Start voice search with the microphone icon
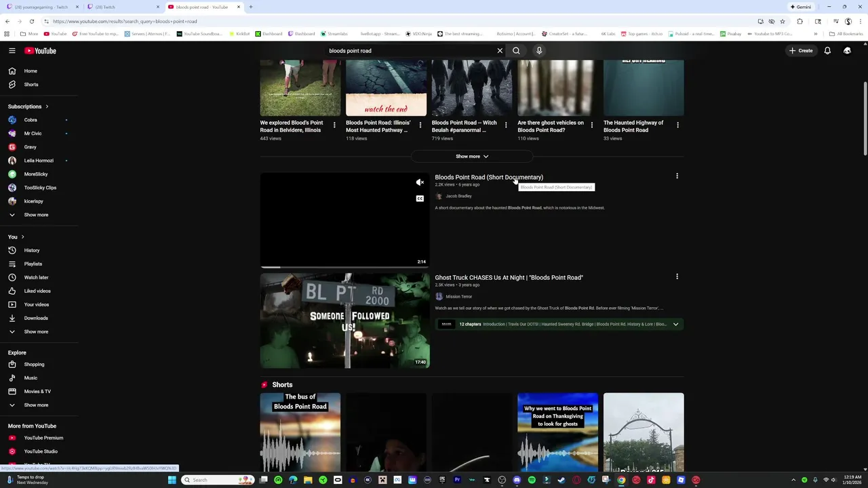 point(539,51)
